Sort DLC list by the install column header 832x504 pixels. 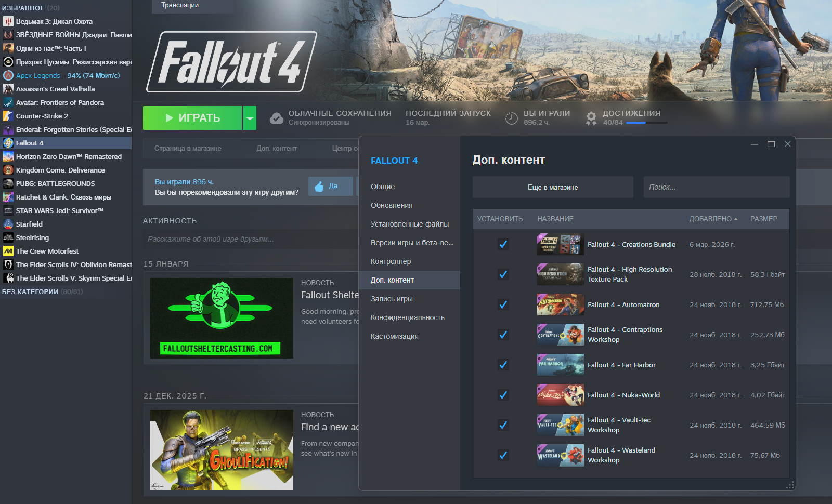point(500,219)
